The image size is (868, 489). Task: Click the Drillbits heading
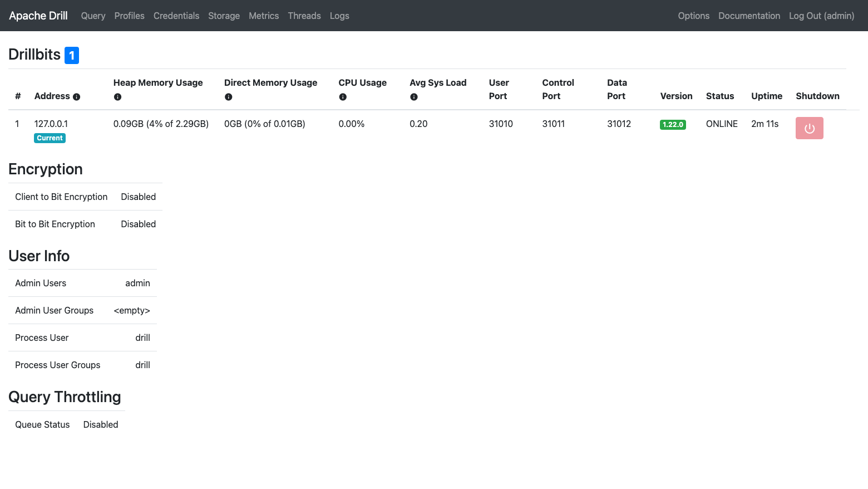click(x=34, y=55)
